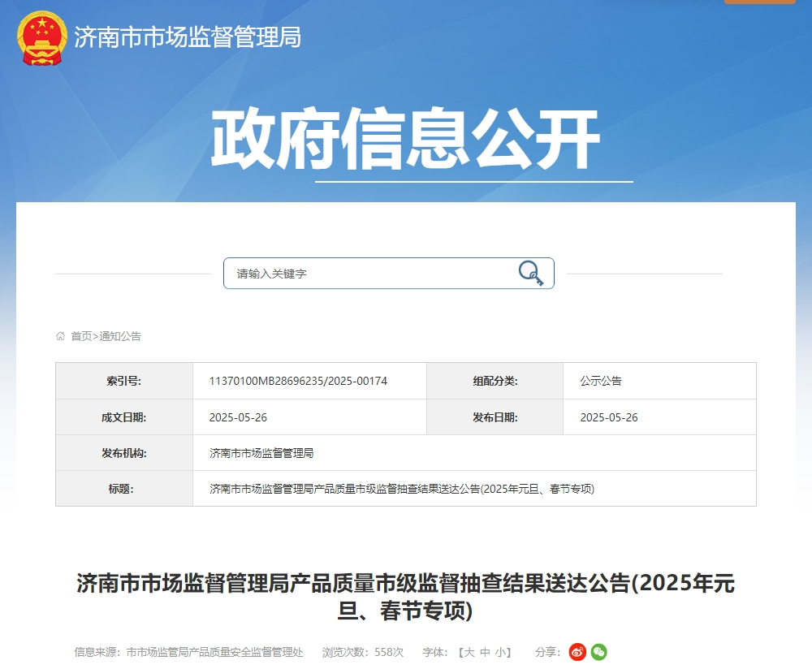Screen dimensions: 812x669
Task: Click the 发布机构 label cell
Action: click(x=124, y=453)
